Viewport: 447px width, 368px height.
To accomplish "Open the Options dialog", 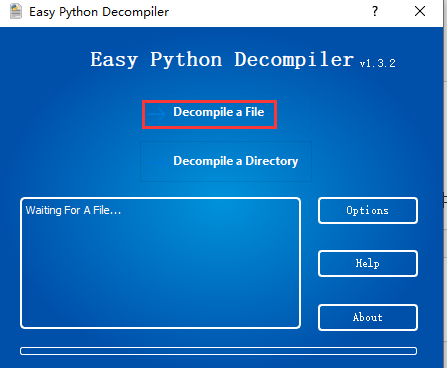I will (x=368, y=210).
